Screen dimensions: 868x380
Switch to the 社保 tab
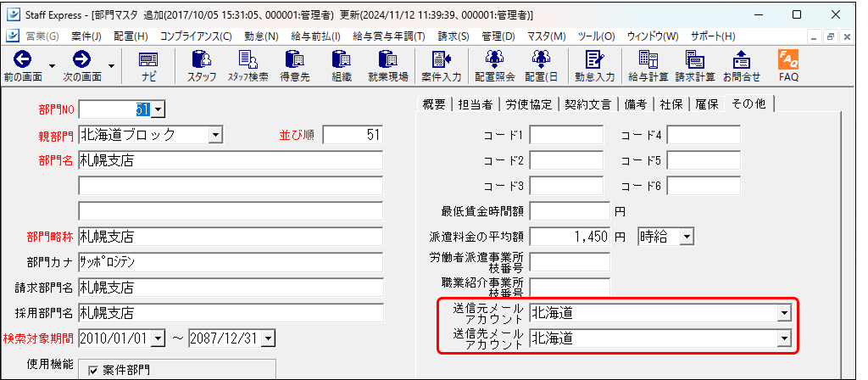[670, 104]
